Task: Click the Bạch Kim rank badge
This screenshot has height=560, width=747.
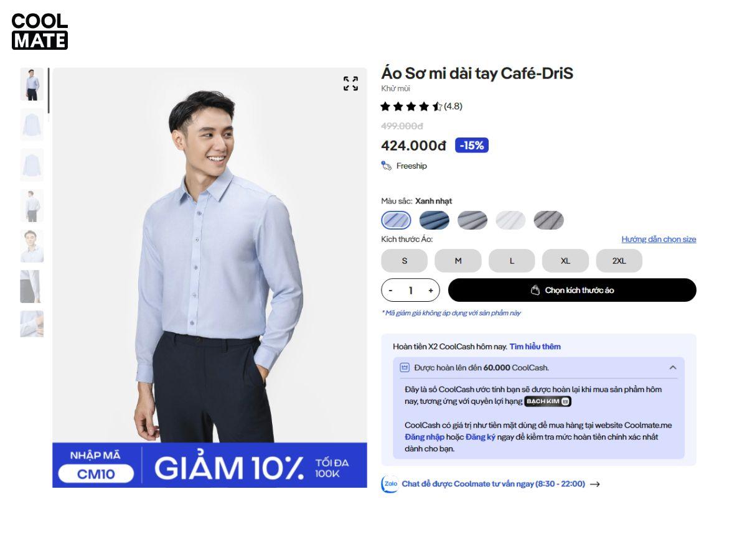Action: tap(548, 401)
